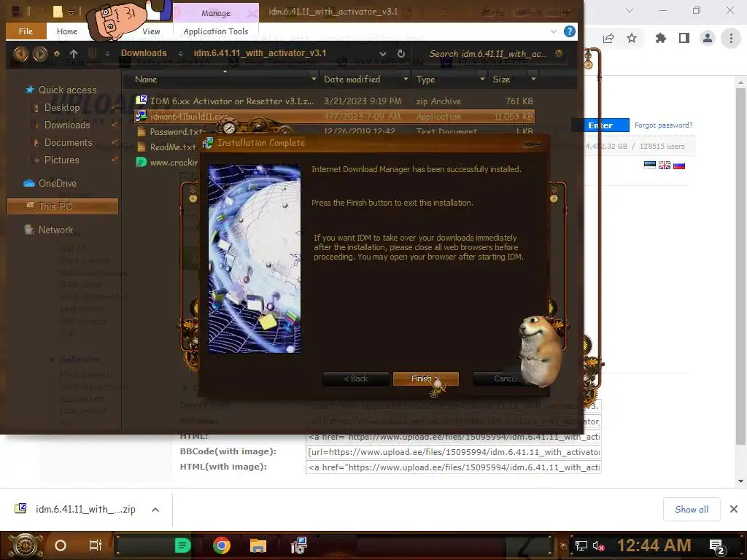
Task: Select idman641build11.exe file row
Action: click(334, 117)
